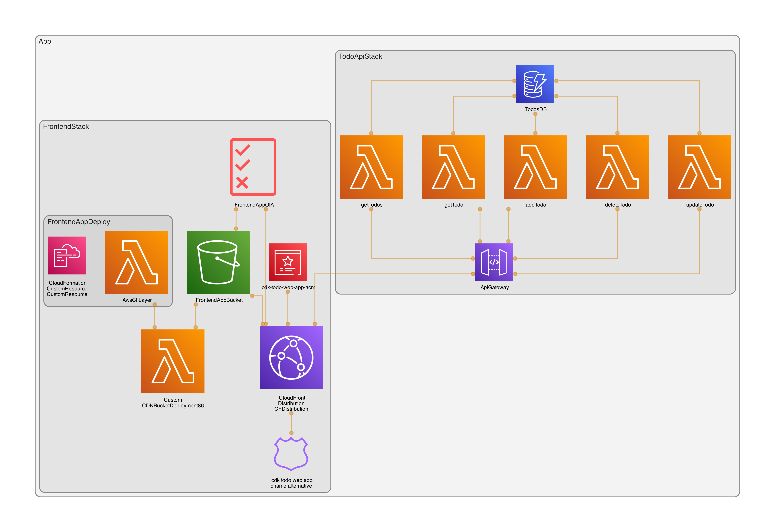This screenshot has width=775, height=532.
Task: Click the FrontendStack group label
Action: [66, 126]
